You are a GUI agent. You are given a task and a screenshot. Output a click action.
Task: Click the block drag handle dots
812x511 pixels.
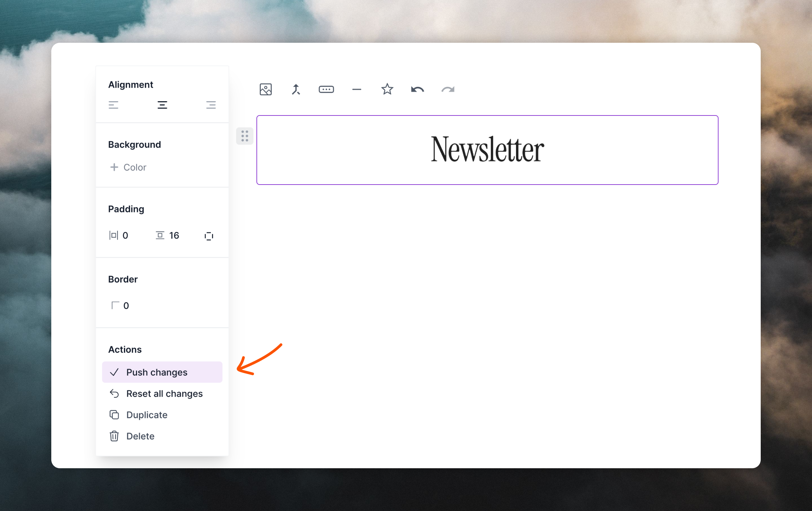pos(245,136)
